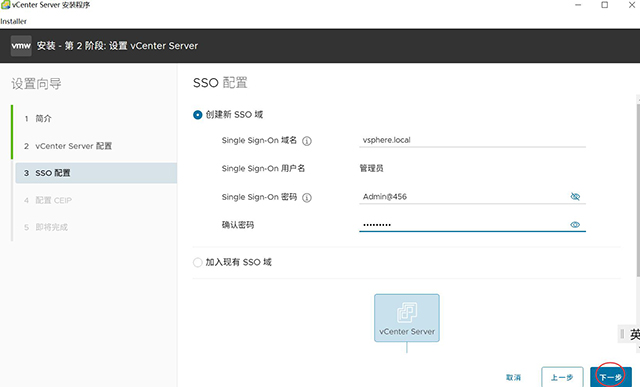The height and width of the screenshot is (387, 640).
Task: Click the Single Sign-On 域名 vsphere.local field
Action: [472, 140]
